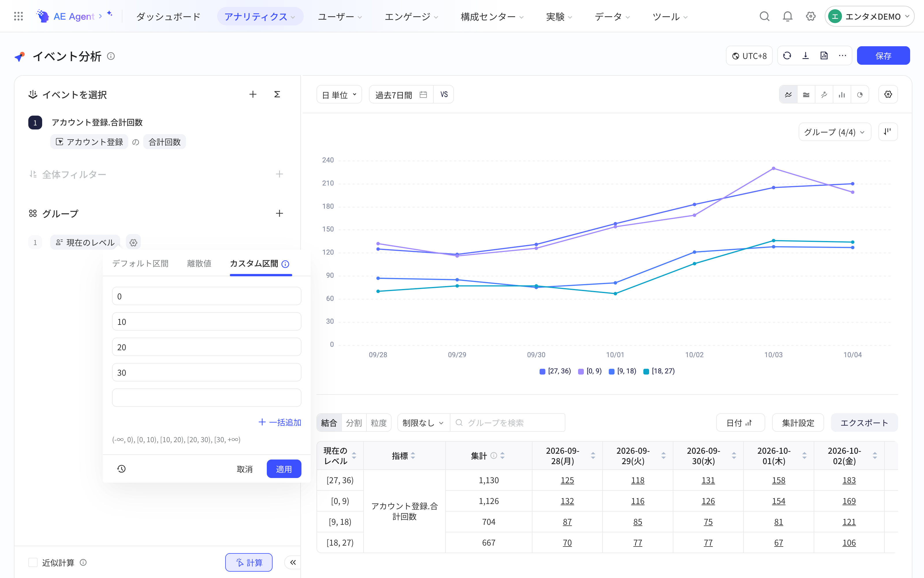The image size is (924, 578).
Task: Add a group with the plus icon
Action: [x=280, y=213]
